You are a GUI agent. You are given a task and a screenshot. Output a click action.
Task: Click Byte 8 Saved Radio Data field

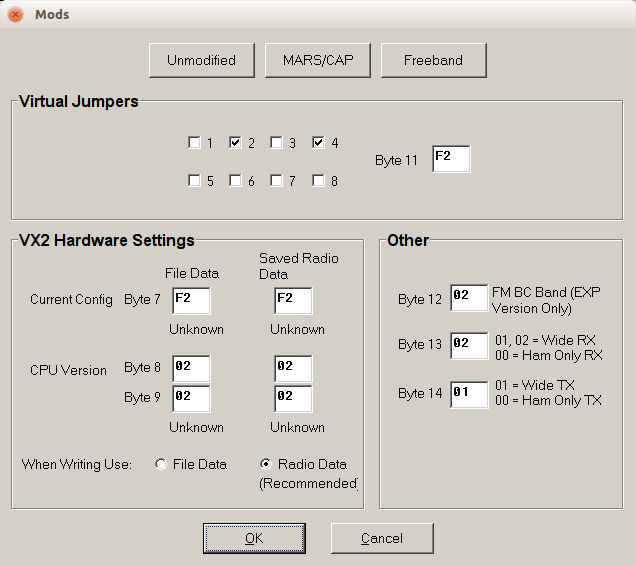coord(293,368)
